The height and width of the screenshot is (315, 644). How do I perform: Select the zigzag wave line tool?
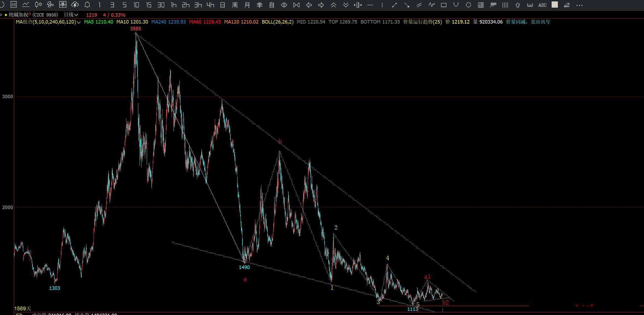432,5
